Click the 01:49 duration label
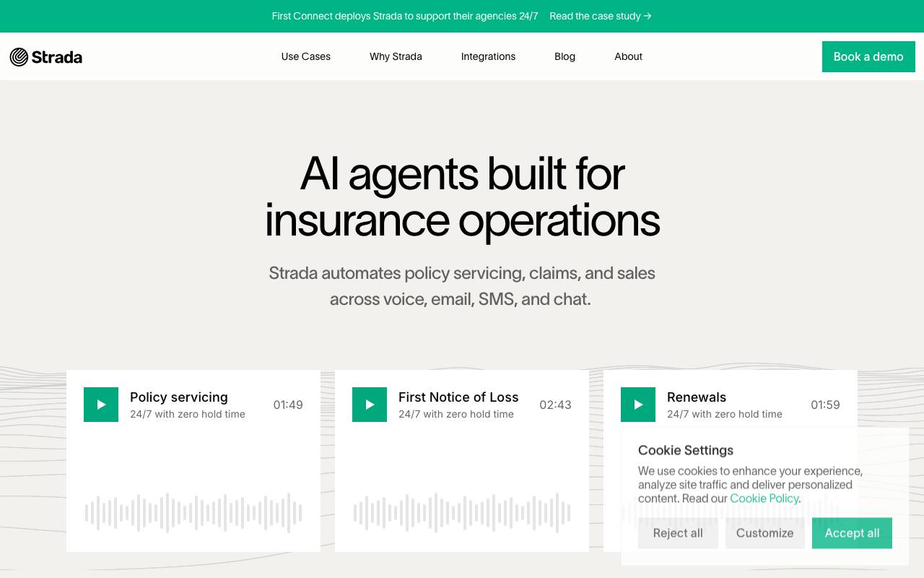The height and width of the screenshot is (578, 924). pyautogui.click(x=288, y=405)
